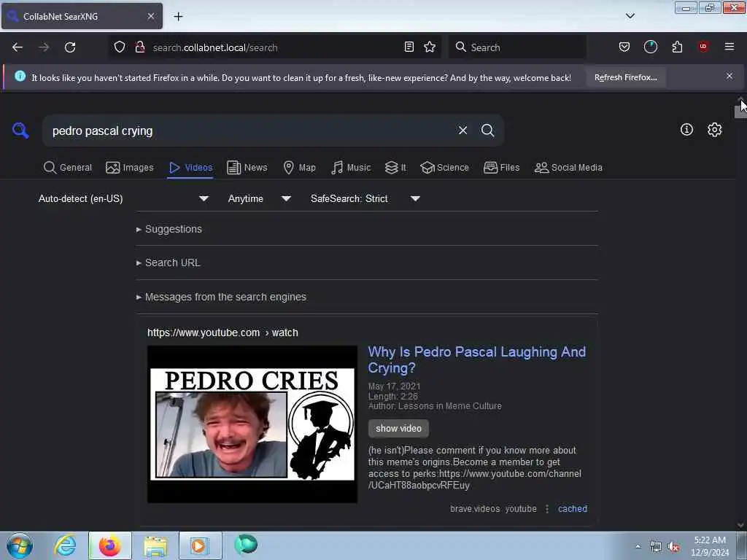
Task: Close the CollabNet SearXNG tab
Action: [x=151, y=16]
